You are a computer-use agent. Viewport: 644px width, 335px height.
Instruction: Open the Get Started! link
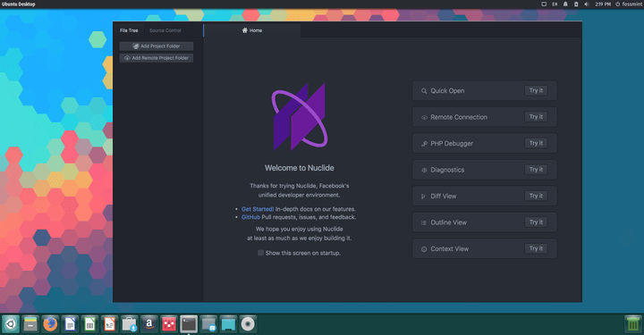coord(258,209)
